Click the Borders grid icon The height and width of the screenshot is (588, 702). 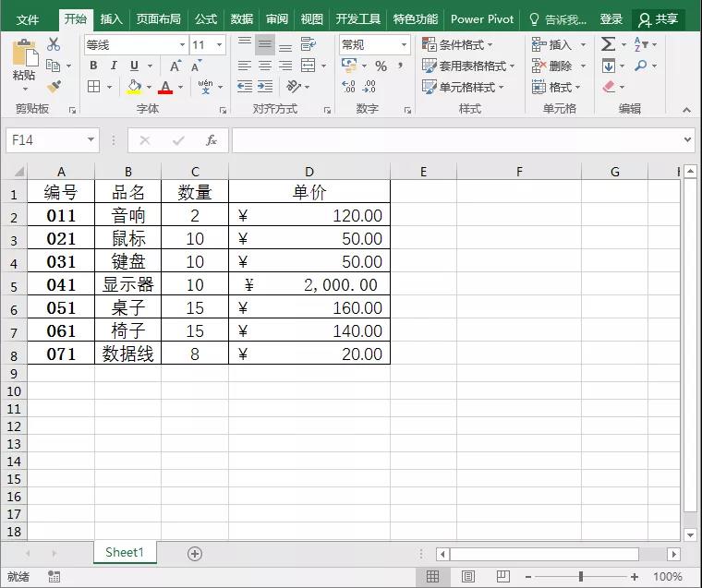pos(93,86)
